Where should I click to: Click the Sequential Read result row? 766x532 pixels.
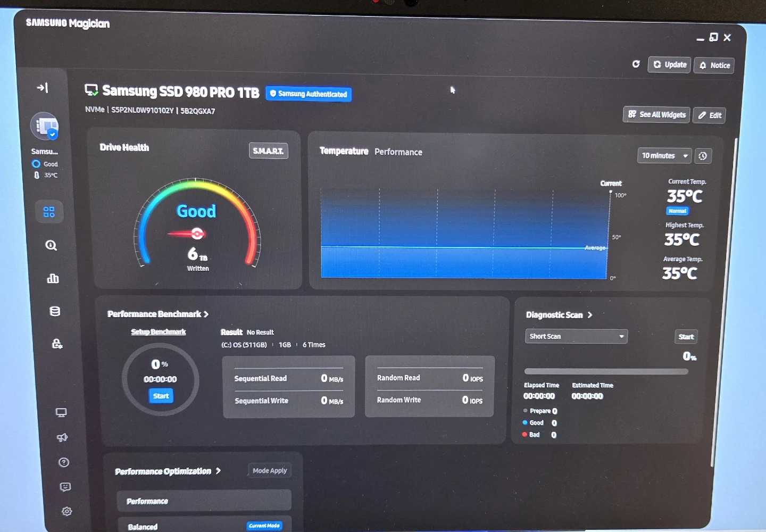(x=289, y=379)
